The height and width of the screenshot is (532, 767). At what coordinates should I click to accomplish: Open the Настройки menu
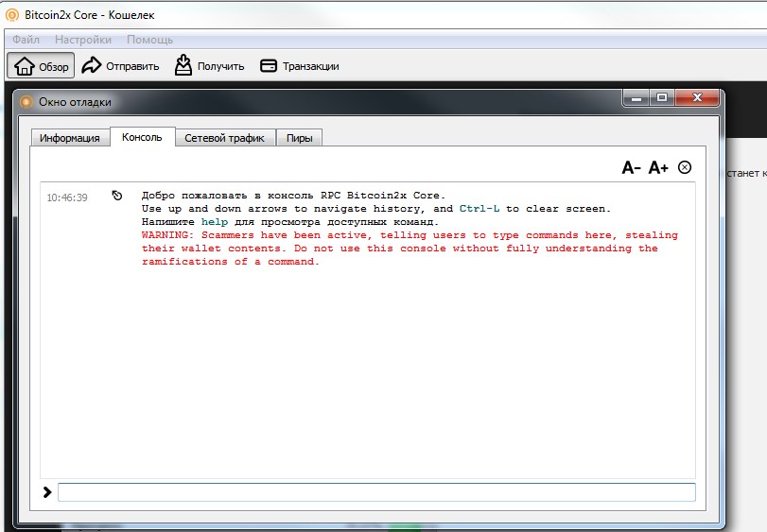(x=83, y=40)
